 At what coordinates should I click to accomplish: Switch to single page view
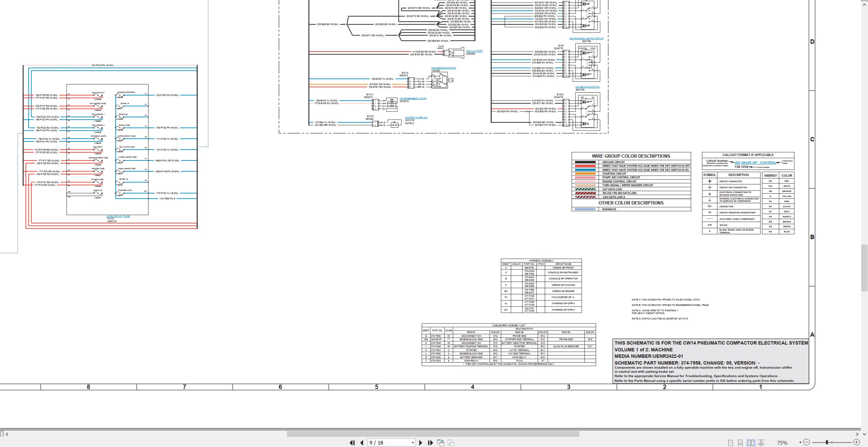[x=731, y=443]
